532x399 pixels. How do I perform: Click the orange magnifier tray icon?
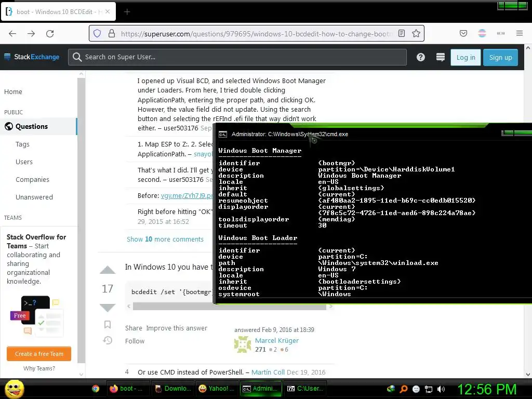click(x=403, y=389)
